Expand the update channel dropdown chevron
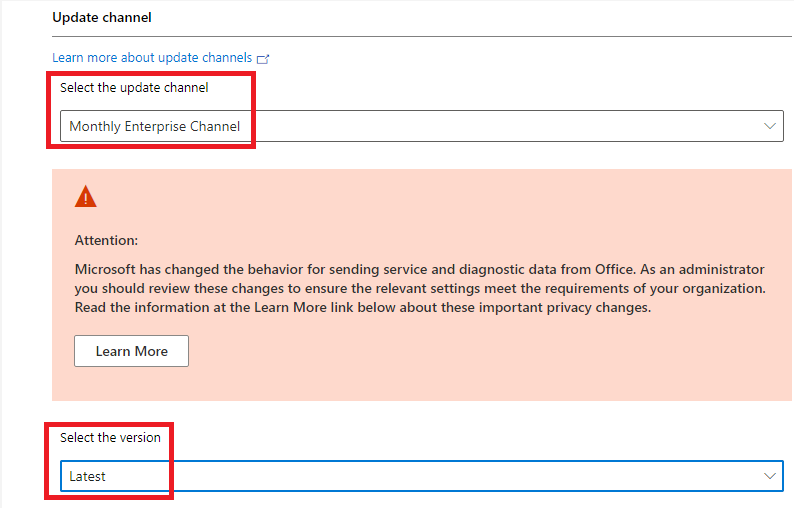The width and height of the screenshot is (794, 508). (769, 126)
